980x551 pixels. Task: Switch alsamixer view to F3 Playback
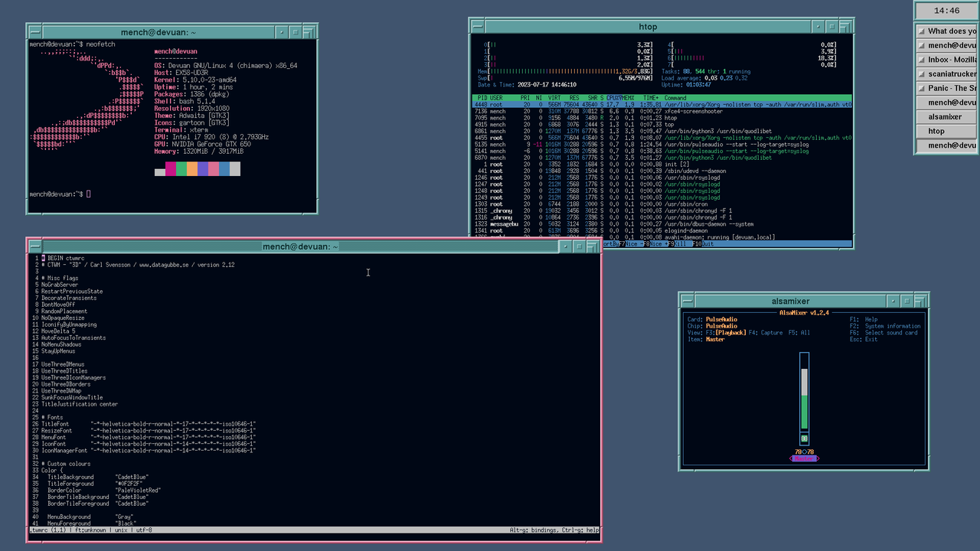[x=726, y=333]
